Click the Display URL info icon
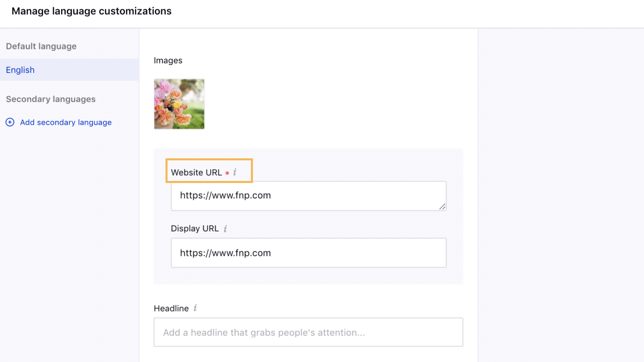This screenshot has width=644, height=362. [x=225, y=228]
